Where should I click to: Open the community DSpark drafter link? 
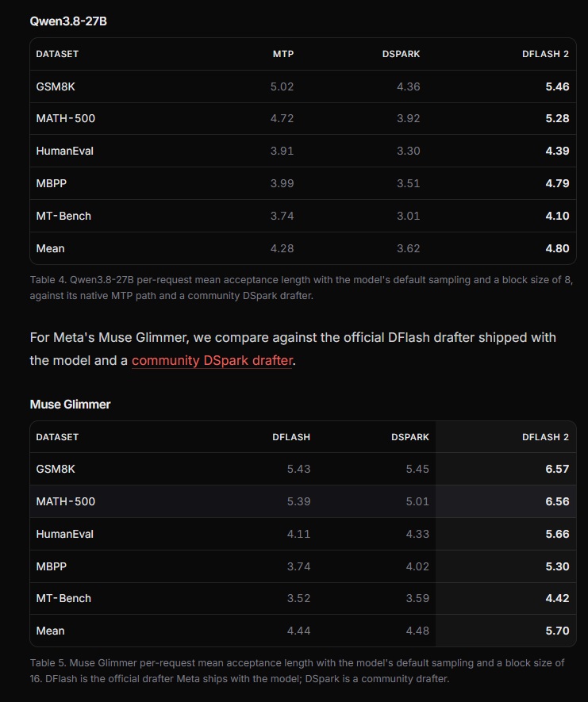click(212, 360)
